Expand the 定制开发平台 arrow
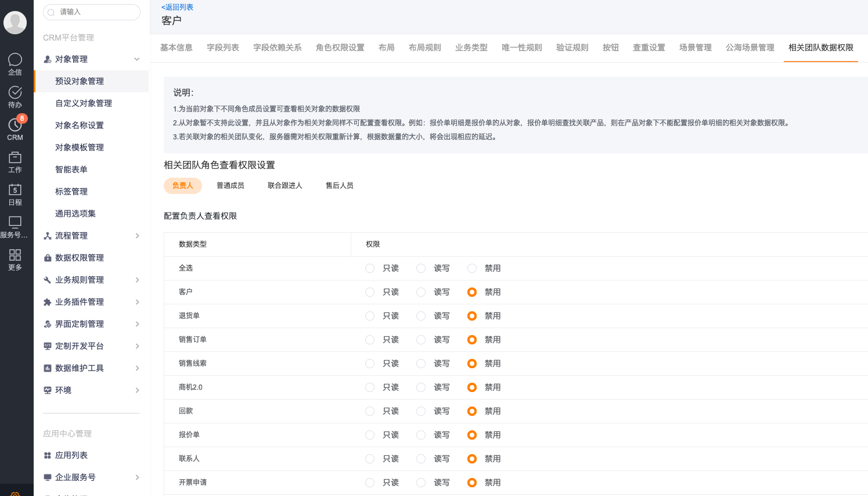 (137, 346)
